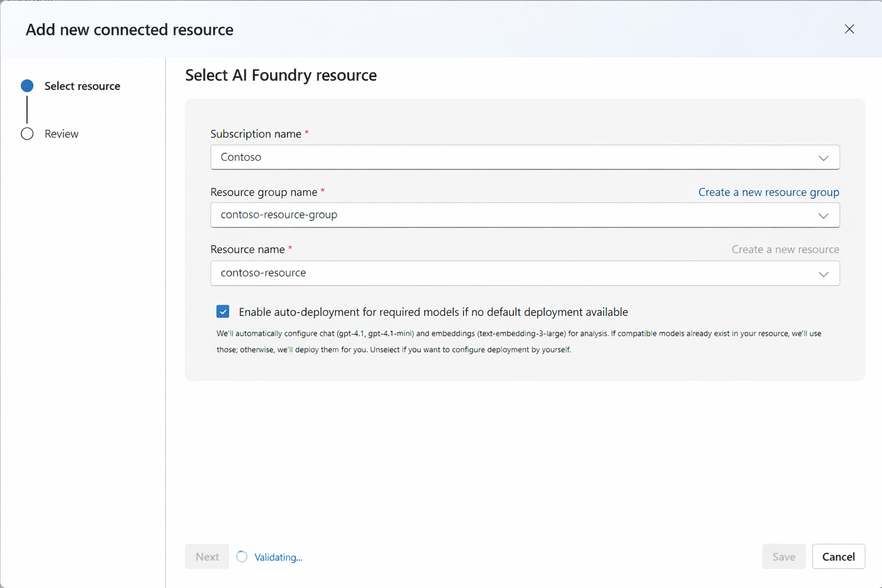Click the Validating spinner icon

(242, 556)
